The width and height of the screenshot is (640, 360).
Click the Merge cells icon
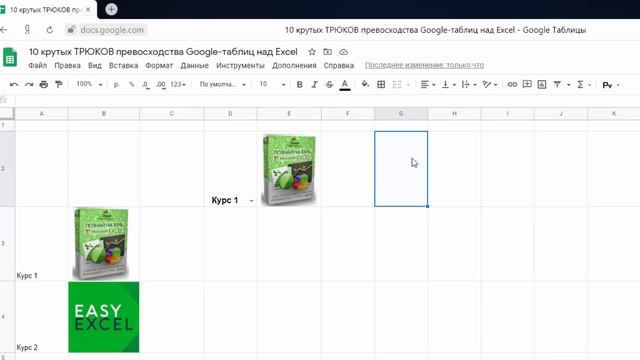pos(397,84)
